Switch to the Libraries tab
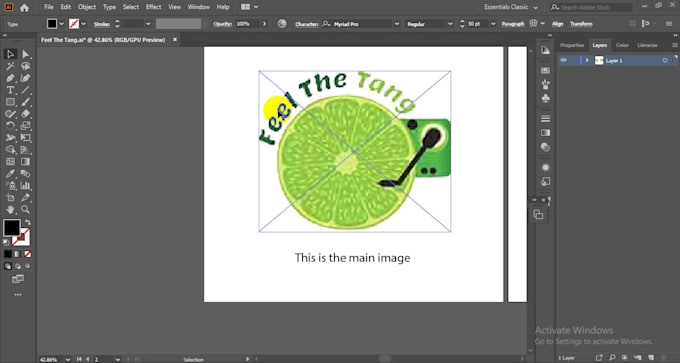This screenshot has height=363, width=680. 647,45
